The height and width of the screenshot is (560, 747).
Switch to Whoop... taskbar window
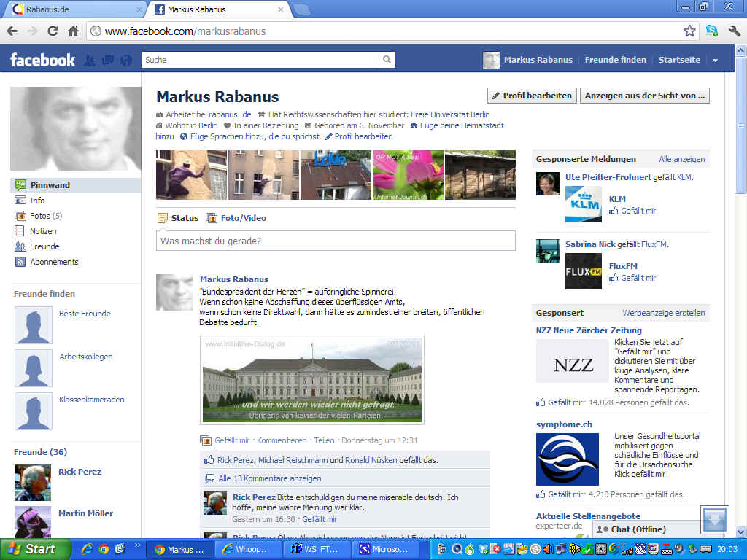pyautogui.click(x=249, y=550)
